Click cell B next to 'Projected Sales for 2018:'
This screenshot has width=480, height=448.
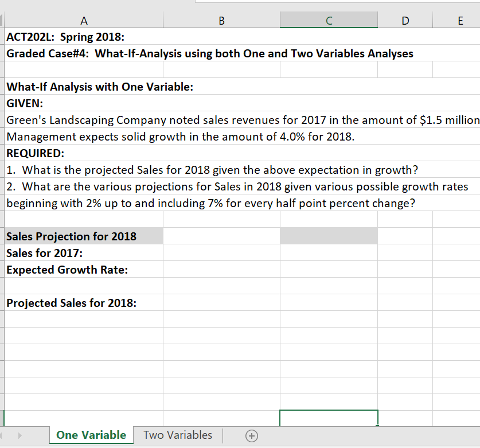tap(221, 302)
